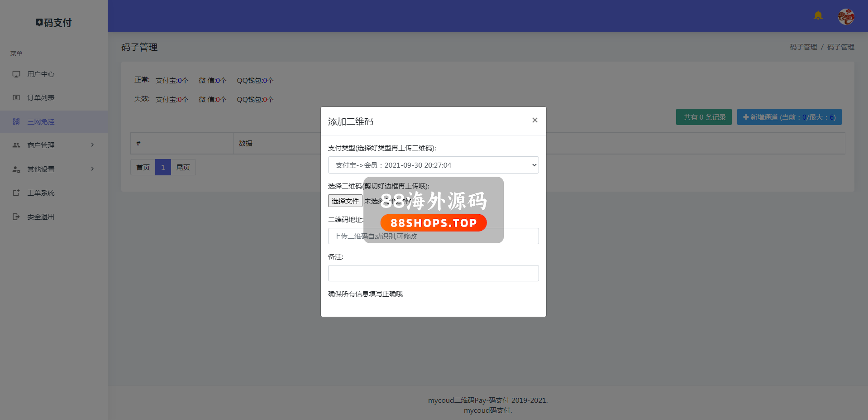Click the 新增通道 add channel button
The image size is (868, 420).
click(789, 117)
